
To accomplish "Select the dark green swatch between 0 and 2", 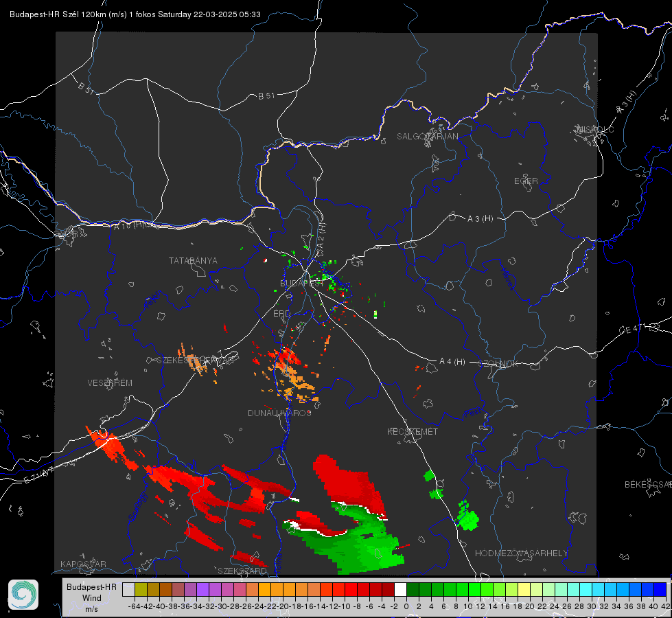I will tap(413, 590).
